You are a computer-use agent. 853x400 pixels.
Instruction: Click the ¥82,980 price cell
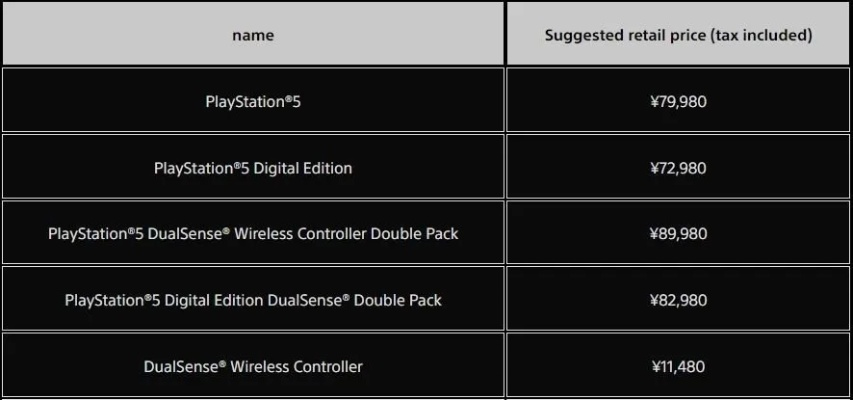[x=678, y=300]
